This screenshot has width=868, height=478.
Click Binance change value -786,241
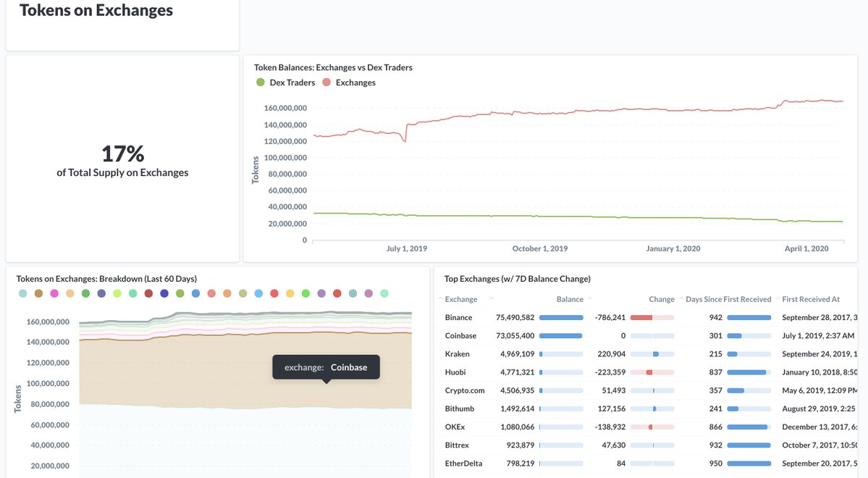click(610, 317)
